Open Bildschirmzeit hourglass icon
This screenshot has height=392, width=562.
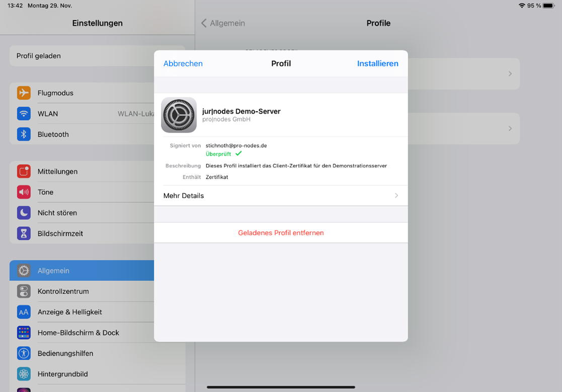click(x=24, y=233)
